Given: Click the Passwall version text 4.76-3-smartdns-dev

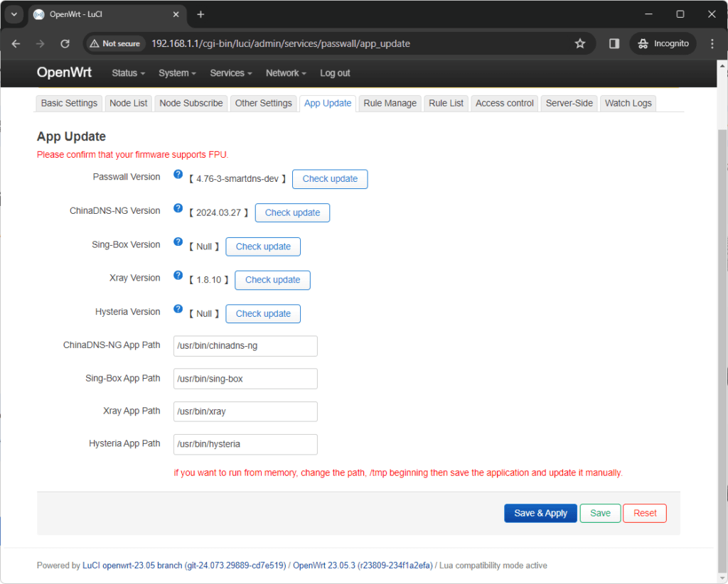Looking at the screenshot, I should 237,179.
